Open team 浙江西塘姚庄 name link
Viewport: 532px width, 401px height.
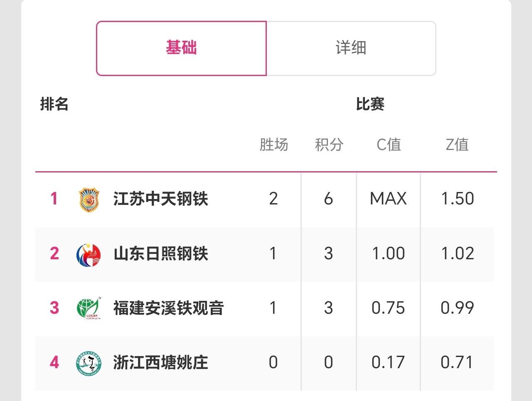[x=160, y=362]
